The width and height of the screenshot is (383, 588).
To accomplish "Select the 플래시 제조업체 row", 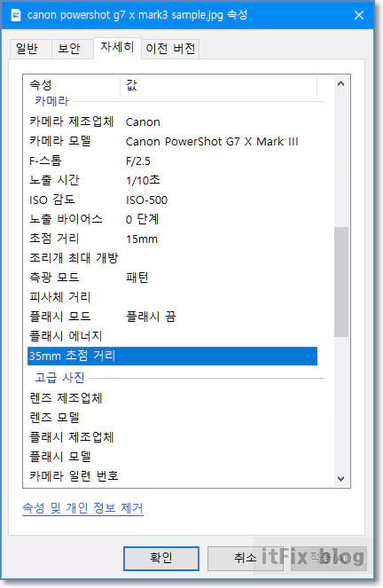I will click(172, 437).
